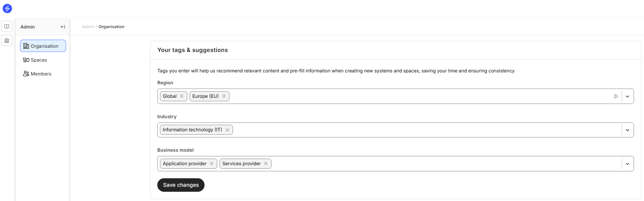
Task: Click the loading indicator in Region field
Action: [616, 97]
